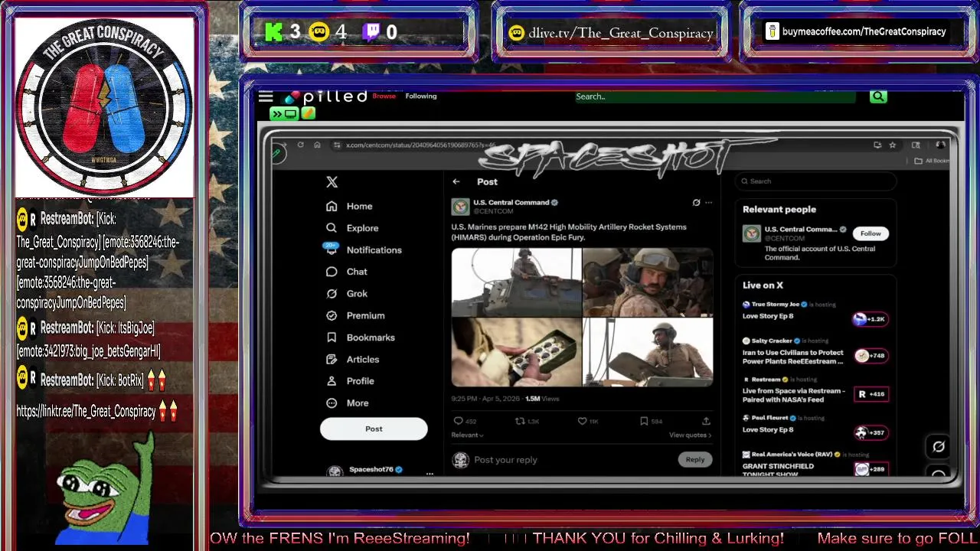980x551 pixels.
Task: Click the floating Grok button at the right edge
Action: 938,447
